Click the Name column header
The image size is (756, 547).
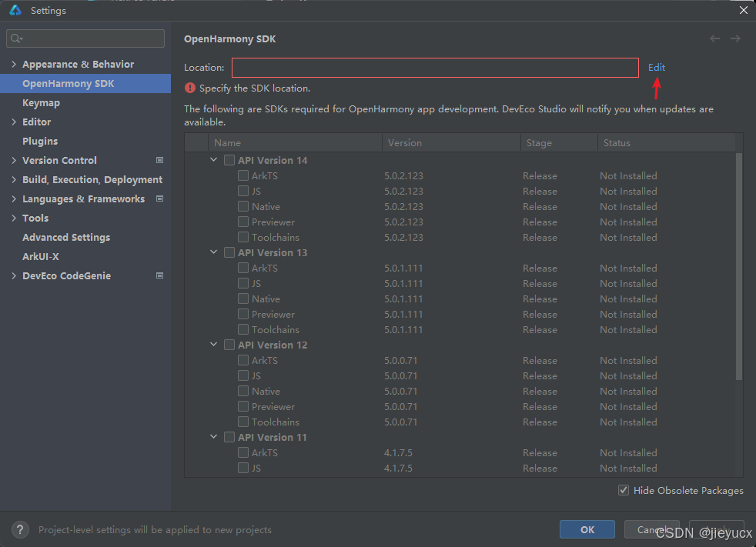tap(295, 142)
